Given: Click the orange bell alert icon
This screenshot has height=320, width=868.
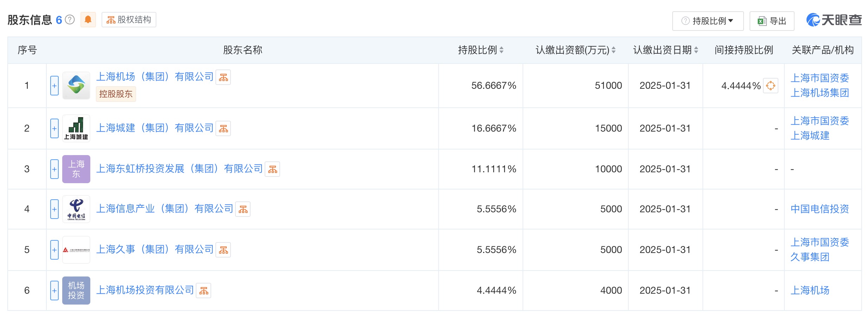Looking at the screenshot, I should pyautogui.click(x=88, y=20).
